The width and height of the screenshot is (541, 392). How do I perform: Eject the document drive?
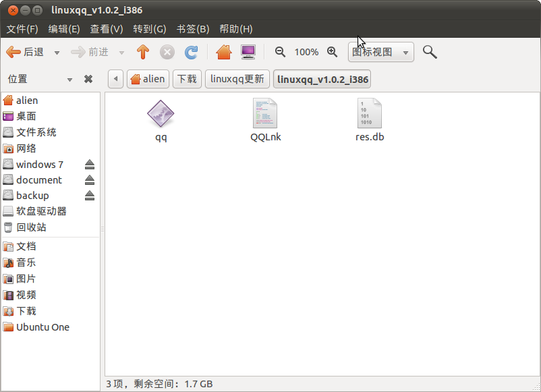(90, 180)
